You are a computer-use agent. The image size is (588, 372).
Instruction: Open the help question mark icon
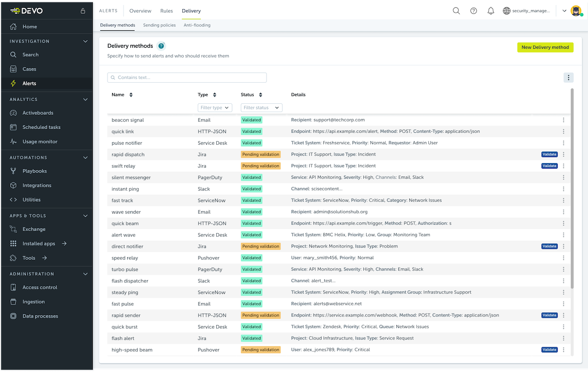(x=474, y=11)
